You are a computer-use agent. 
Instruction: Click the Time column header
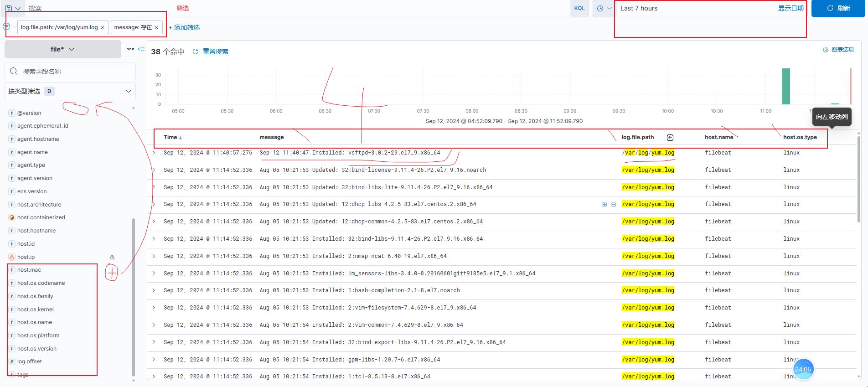(x=170, y=137)
